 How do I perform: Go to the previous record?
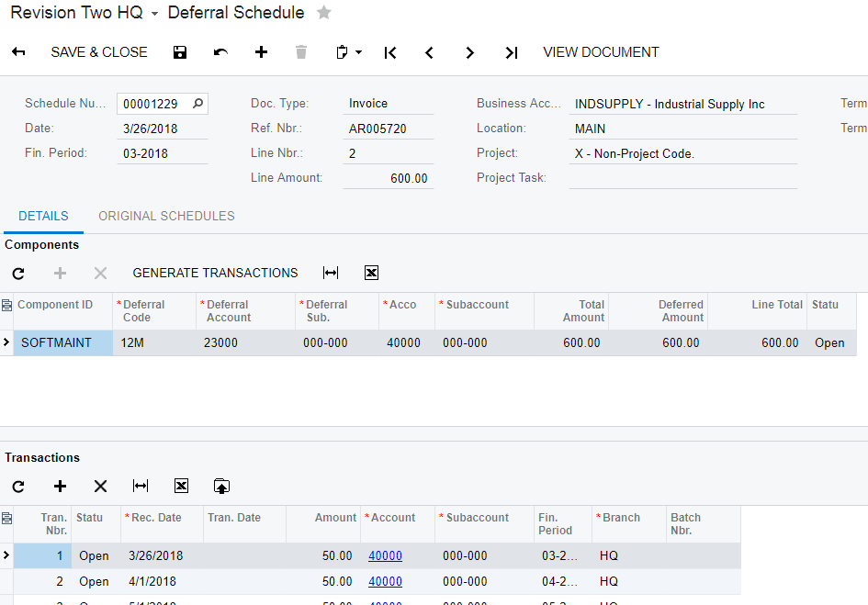coord(429,52)
